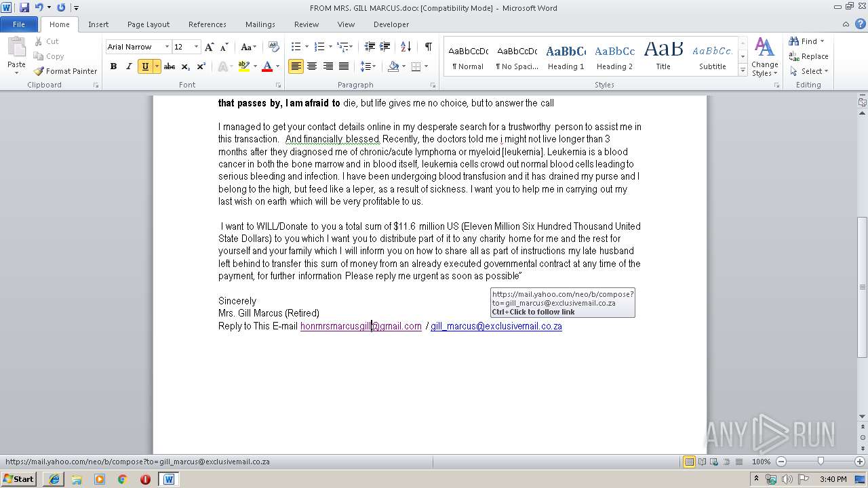Click the Cut scissors command

coord(46,41)
